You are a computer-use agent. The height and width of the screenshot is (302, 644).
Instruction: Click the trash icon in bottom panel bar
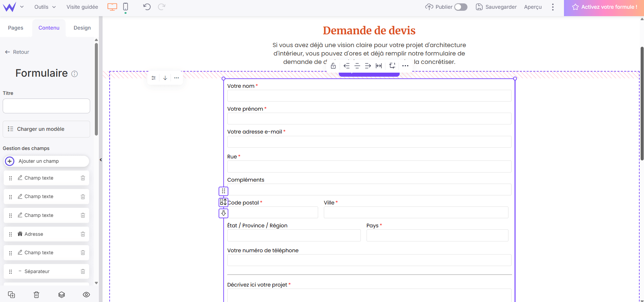point(36,295)
